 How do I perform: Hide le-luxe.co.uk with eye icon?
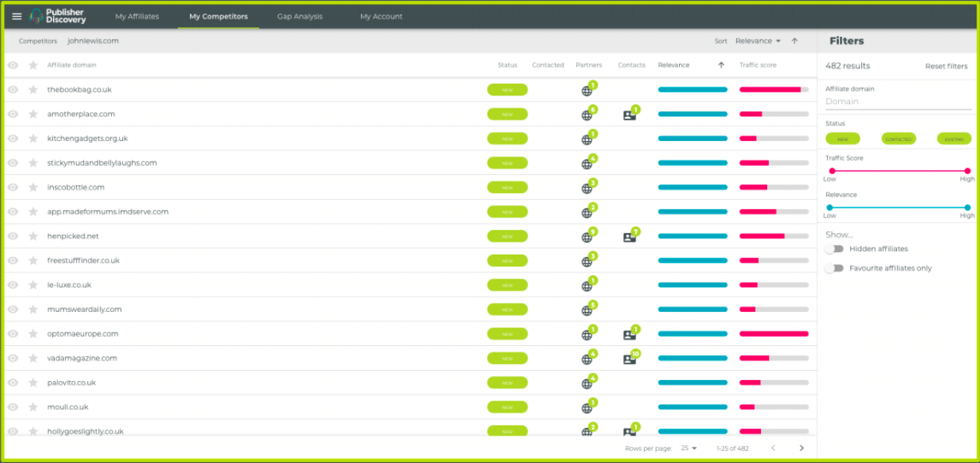[13, 285]
